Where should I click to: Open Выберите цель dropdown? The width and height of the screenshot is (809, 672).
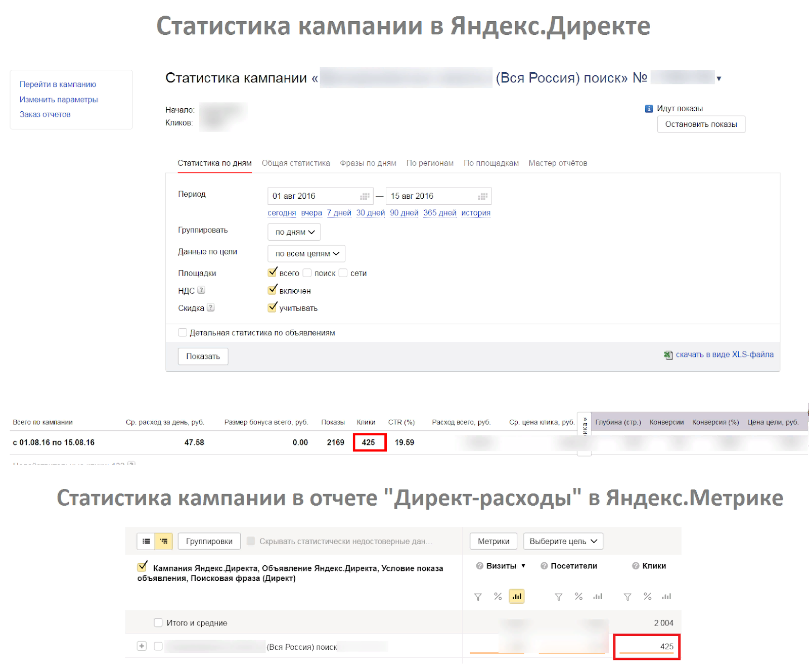point(563,541)
